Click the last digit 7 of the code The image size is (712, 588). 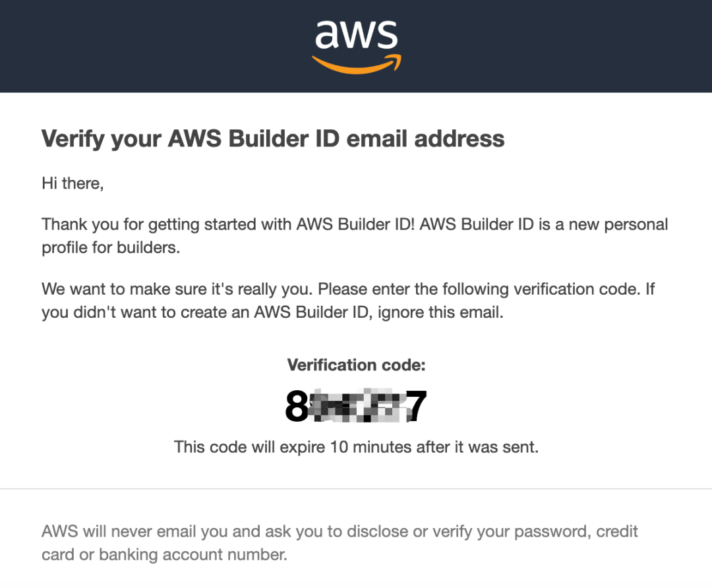point(416,406)
